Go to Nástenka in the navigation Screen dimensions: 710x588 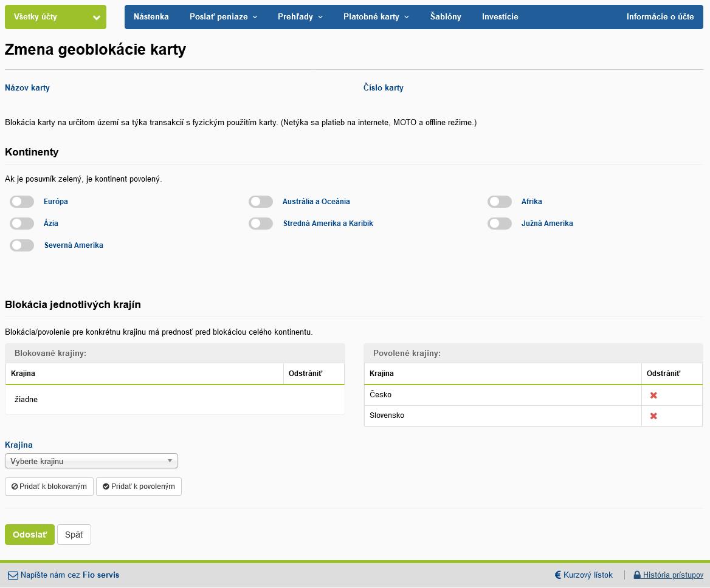tap(151, 17)
